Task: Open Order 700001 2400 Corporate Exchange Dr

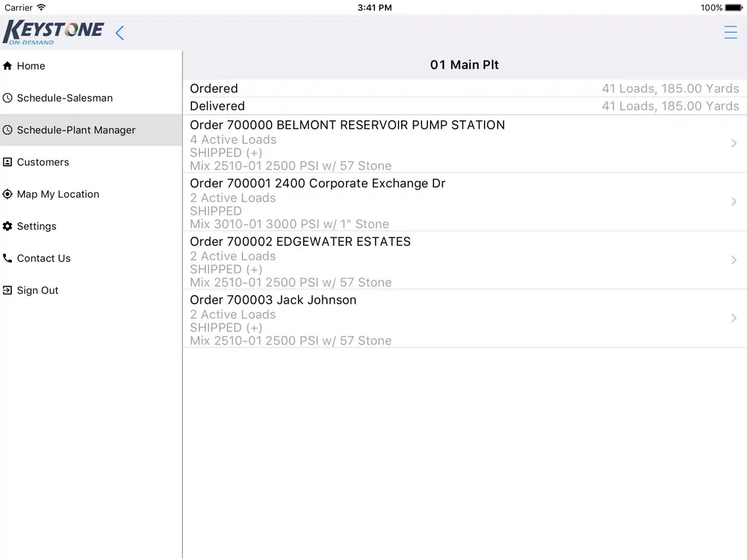Action: tap(464, 202)
